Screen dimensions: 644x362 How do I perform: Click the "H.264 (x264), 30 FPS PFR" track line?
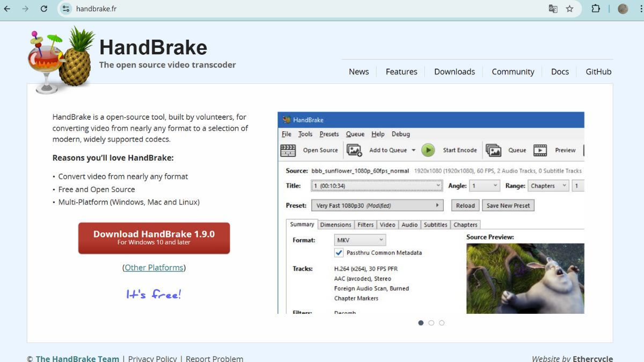[x=365, y=269]
